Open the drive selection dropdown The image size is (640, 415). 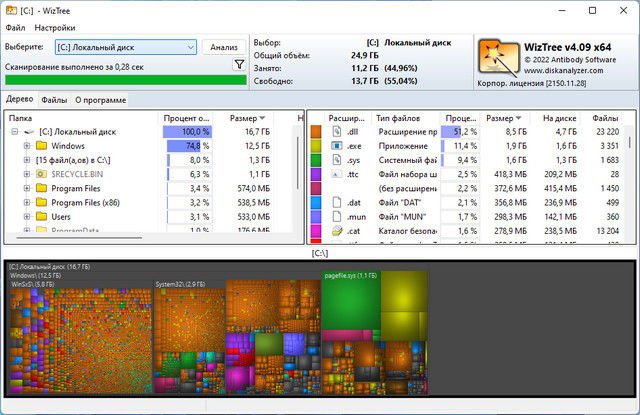pos(190,47)
